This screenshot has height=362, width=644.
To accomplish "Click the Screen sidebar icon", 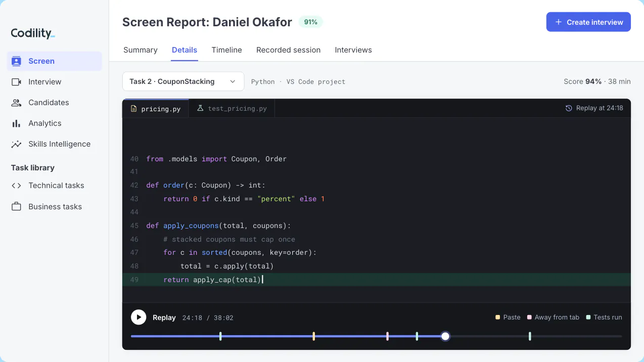I will (17, 61).
